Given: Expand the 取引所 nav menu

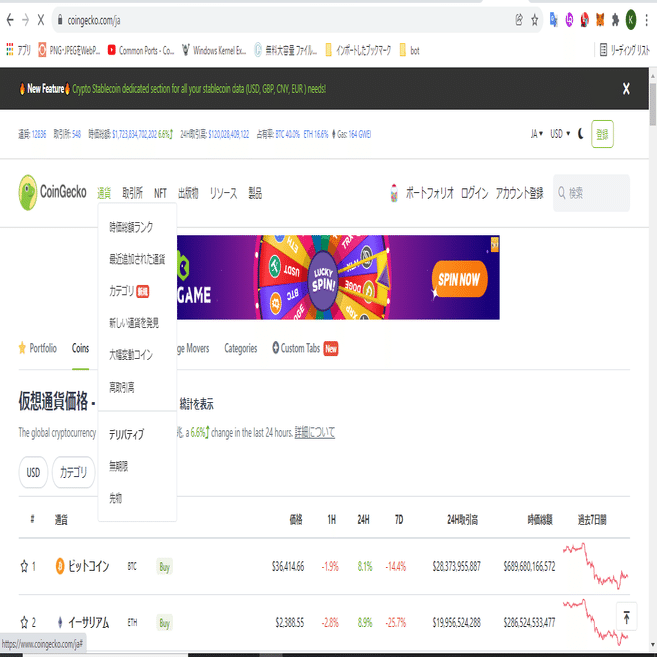Looking at the screenshot, I should point(132,193).
